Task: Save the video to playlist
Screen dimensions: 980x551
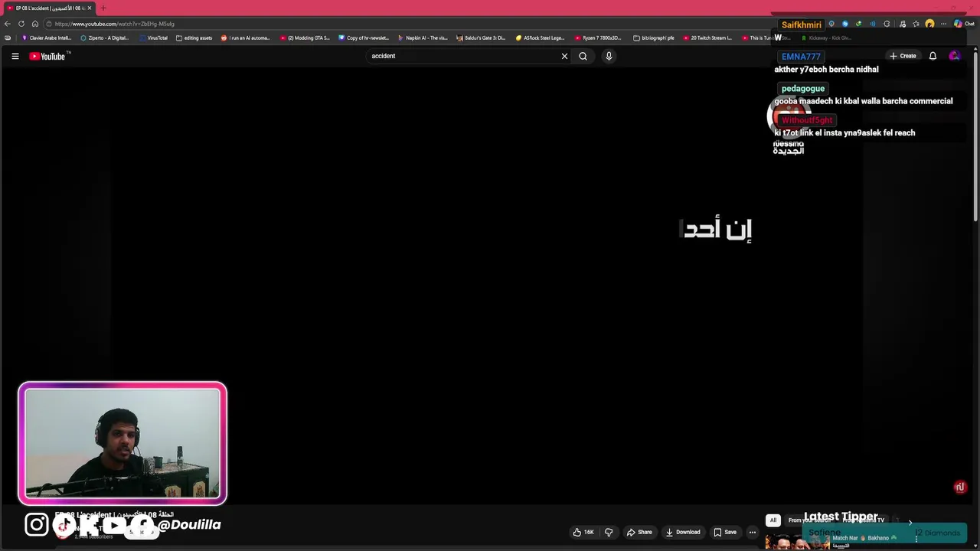Action: point(725,532)
